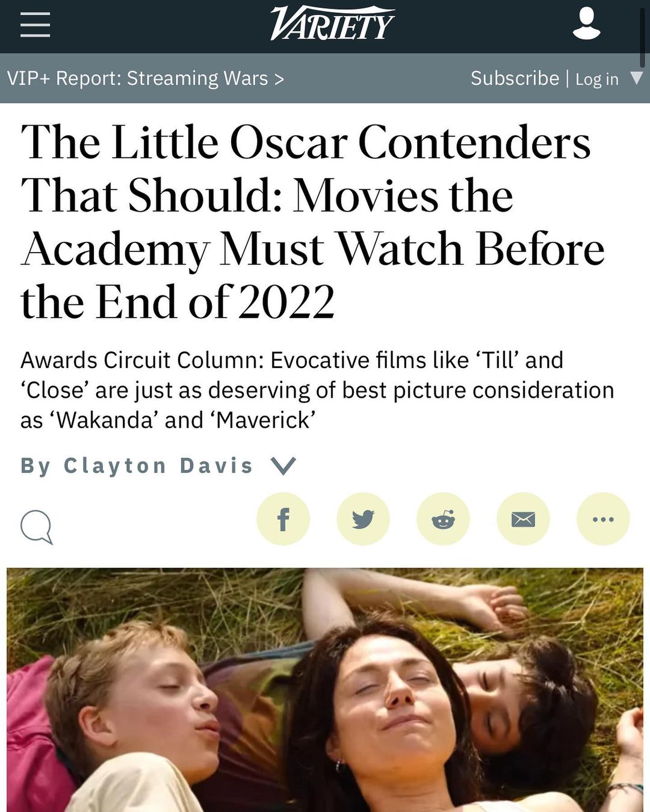Click the Subscribe link
The width and height of the screenshot is (650, 812).
[515, 78]
